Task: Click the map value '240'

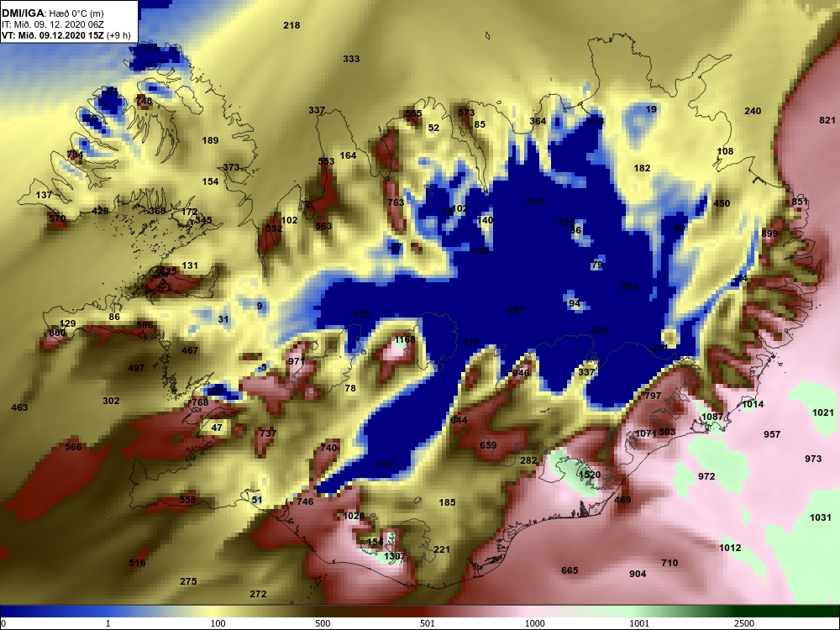Action: (x=753, y=111)
